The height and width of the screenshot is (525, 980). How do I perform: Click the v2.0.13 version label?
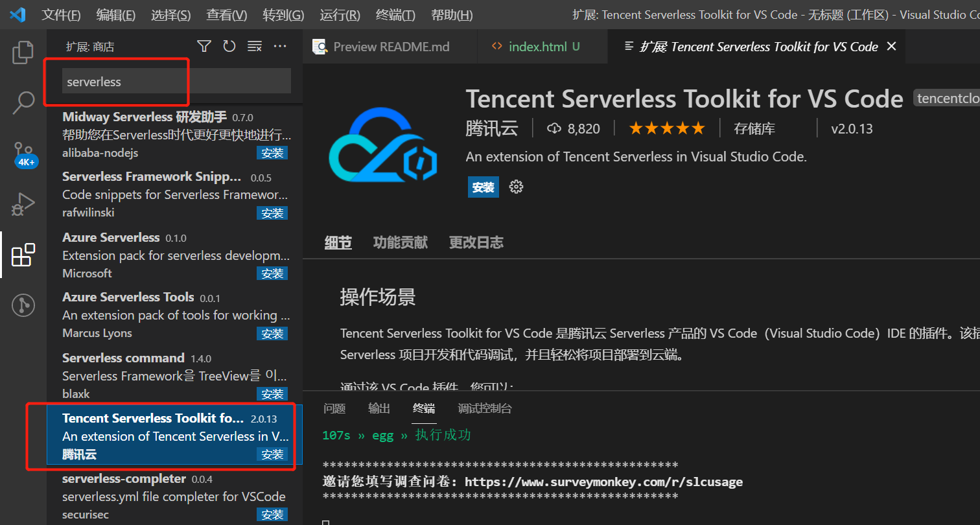click(x=852, y=128)
